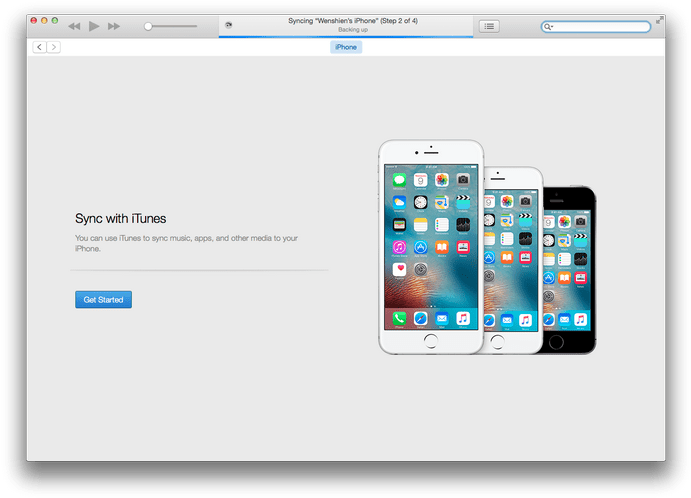Go forward with the right chevron button
This screenshot has height=498, width=691.
[54, 47]
